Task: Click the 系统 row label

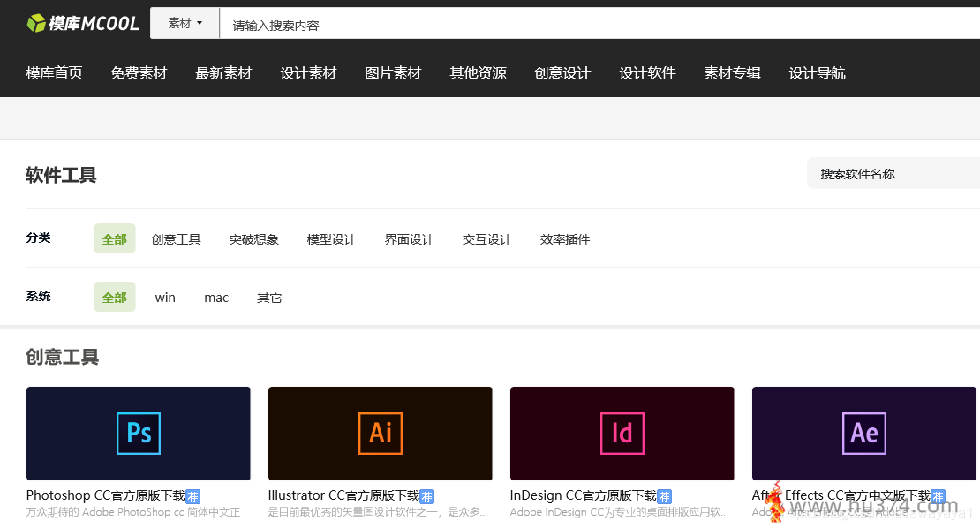Action: pos(38,296)
